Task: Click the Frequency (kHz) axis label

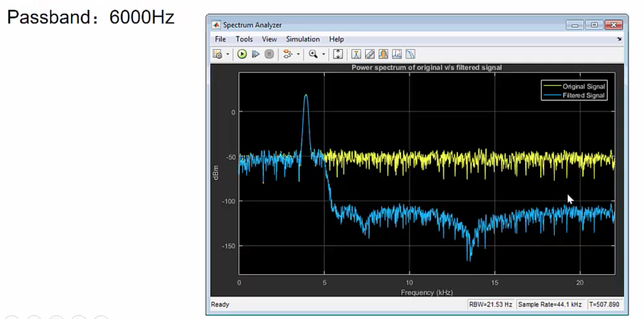Action: 427,292
